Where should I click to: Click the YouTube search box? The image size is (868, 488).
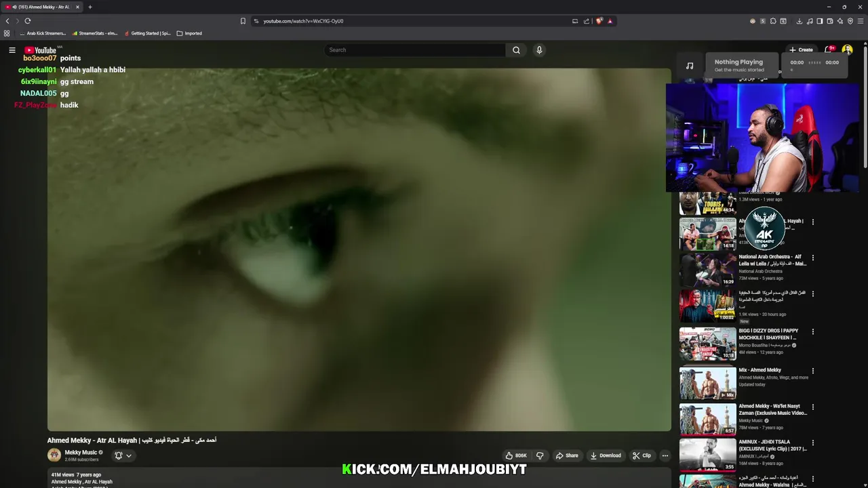point(415,50)
